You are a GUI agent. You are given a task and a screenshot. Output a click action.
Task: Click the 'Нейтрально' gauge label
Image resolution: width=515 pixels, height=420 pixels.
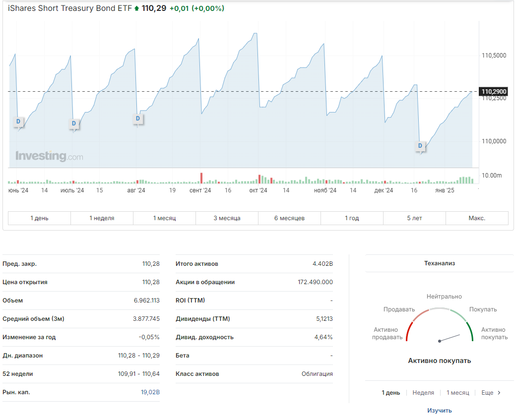click(444, 297)
